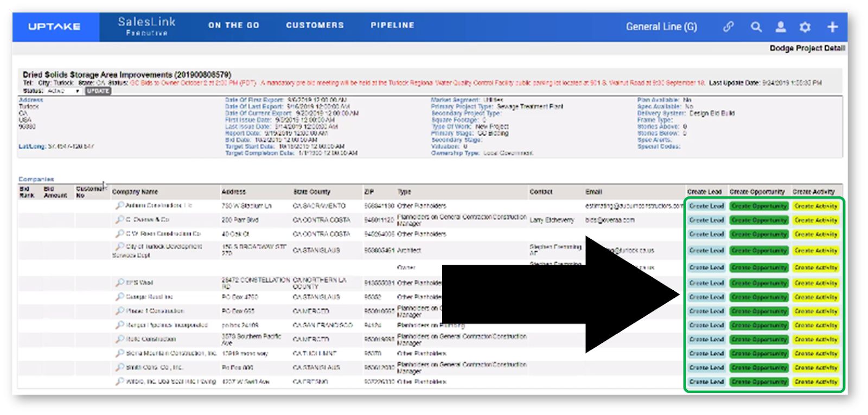Open the General Line (G) selector
The image size is (868, 415).
coord(661,27)
